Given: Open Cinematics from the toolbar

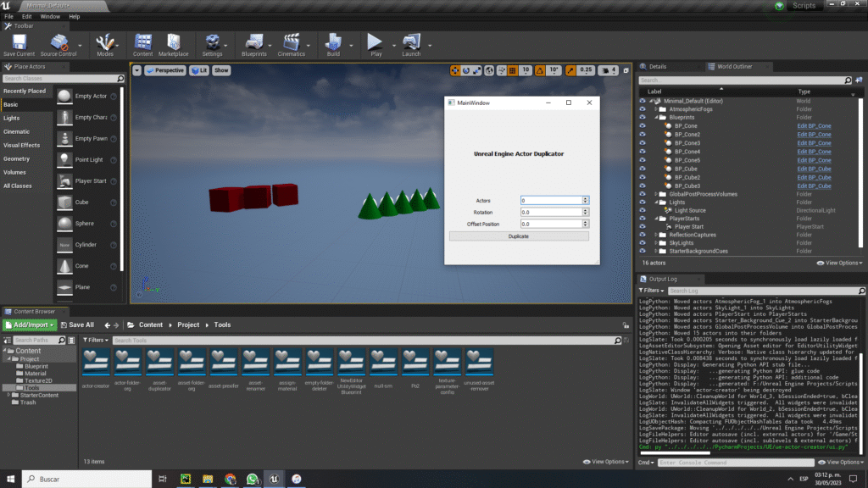Looking at the screenshot, I should (x=292, y=45).
